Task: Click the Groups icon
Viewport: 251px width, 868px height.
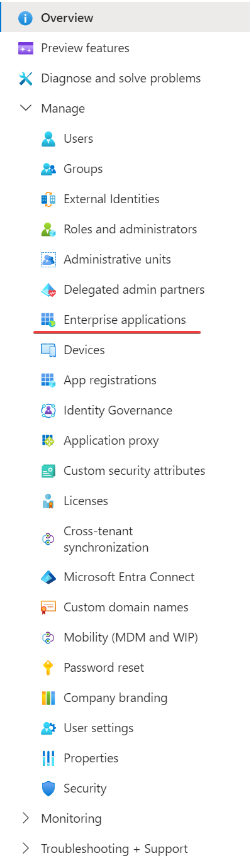Action: click(48, 169)
